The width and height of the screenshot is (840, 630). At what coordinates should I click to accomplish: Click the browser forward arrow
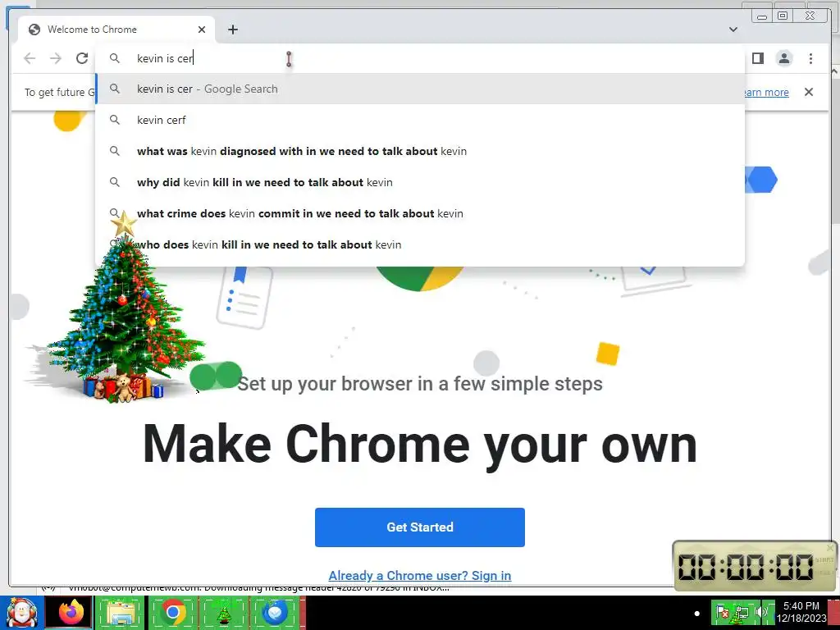(56, 58)
